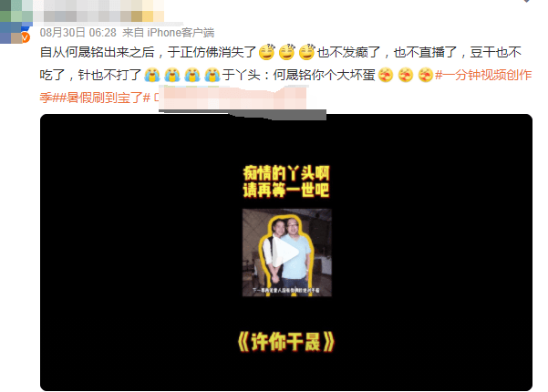Image resolution: width=548 pixels, height=392 pixels.
Task: Open the post timestamp 08月30日 06:28
Action: click(x=78, y=33)
